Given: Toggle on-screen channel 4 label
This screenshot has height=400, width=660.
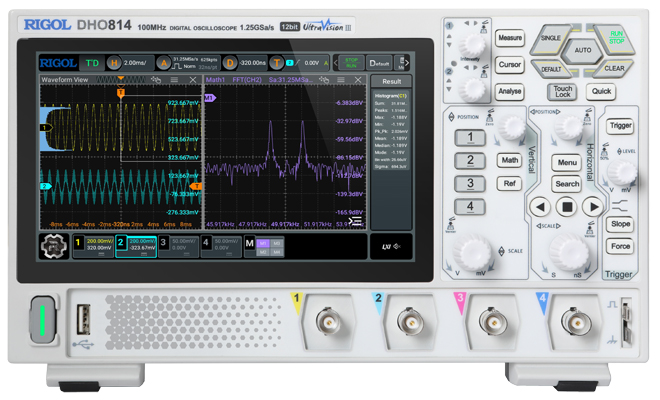Looking at the screenshot, I should coord(221,246).
